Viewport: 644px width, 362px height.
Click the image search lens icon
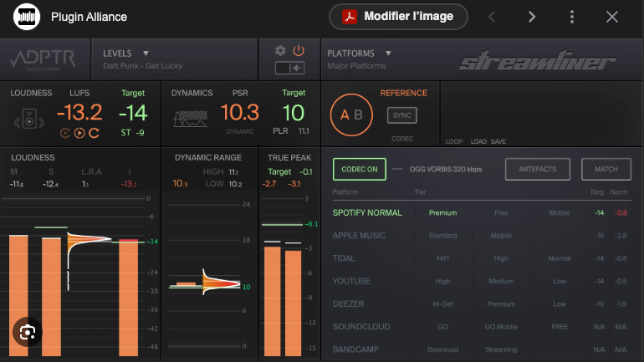pos(27,332)
